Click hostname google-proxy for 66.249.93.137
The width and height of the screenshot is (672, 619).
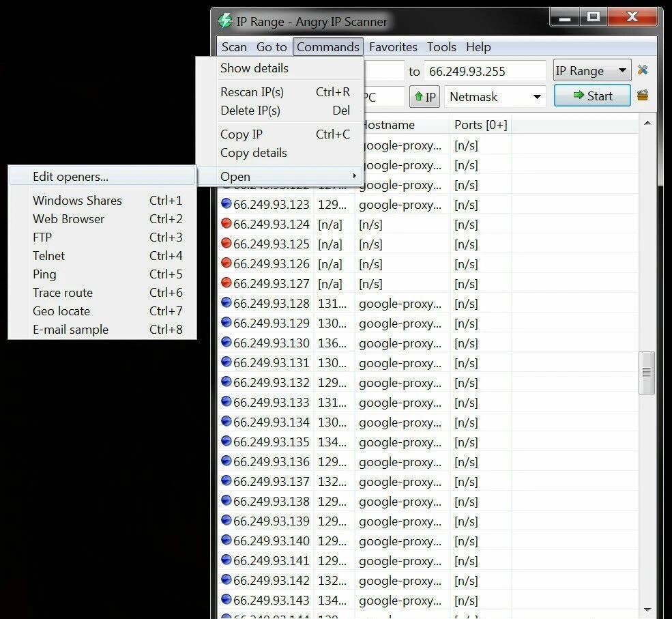pos(400,482)
